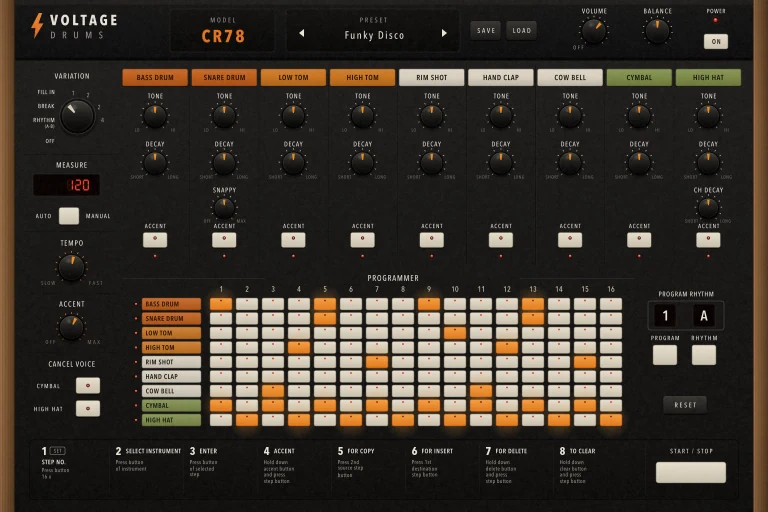Image resolution: width=768 pixels, height=512 pixels.
Task: Toggle the Bass Drum Accent button
Action: click(x=155, y=240)
